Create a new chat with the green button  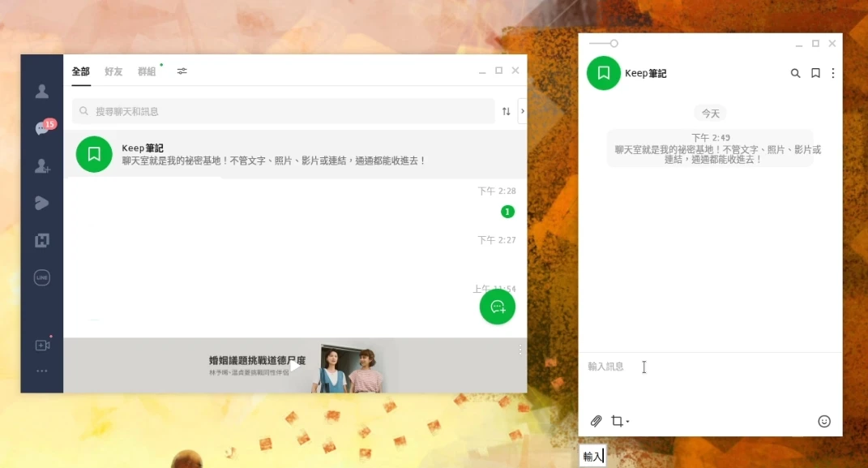497,307
